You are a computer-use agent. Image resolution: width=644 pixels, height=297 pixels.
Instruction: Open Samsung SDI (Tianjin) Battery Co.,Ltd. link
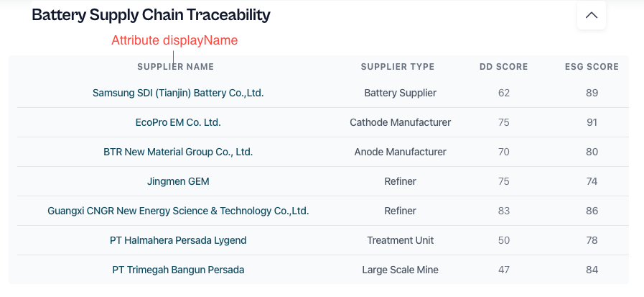pos(178,93)
